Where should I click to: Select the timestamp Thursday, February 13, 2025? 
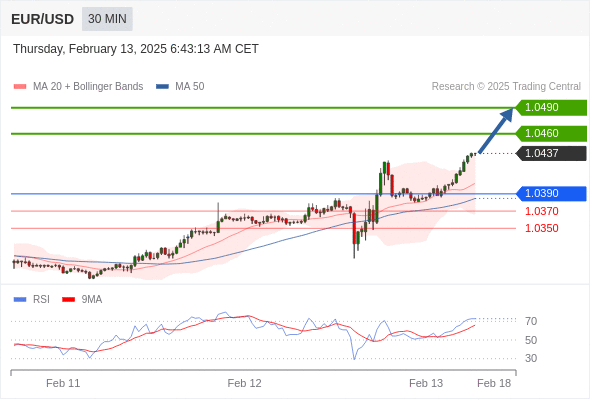coord(136,49)
